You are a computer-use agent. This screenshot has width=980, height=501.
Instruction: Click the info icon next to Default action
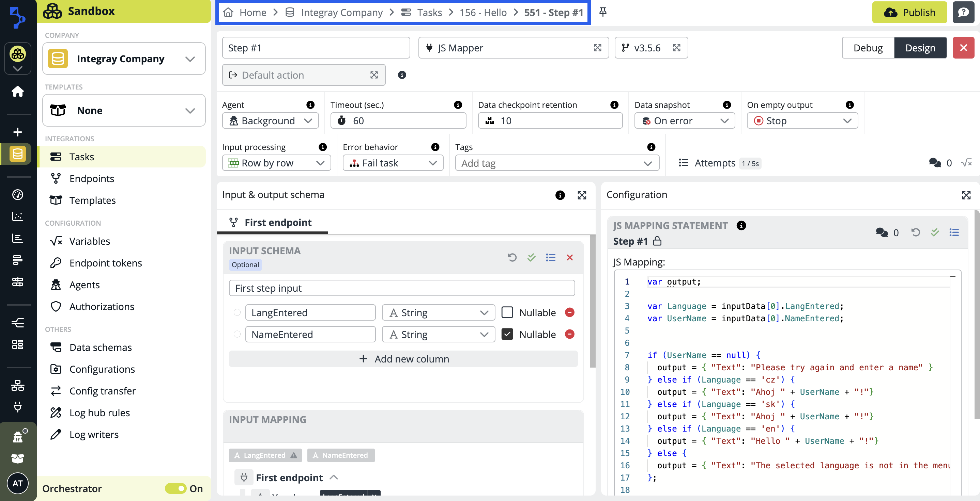tap(402, 75)
